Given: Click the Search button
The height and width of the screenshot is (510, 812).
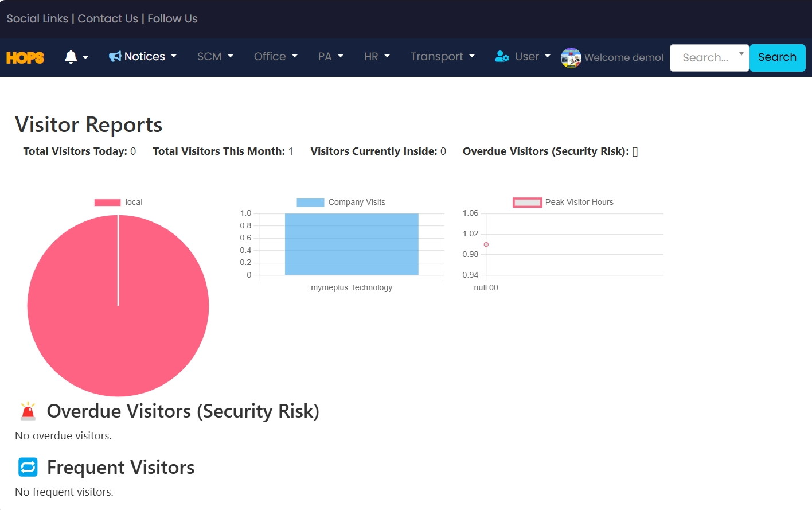Looking at the screenshot, I should click(x=777, y=57).
